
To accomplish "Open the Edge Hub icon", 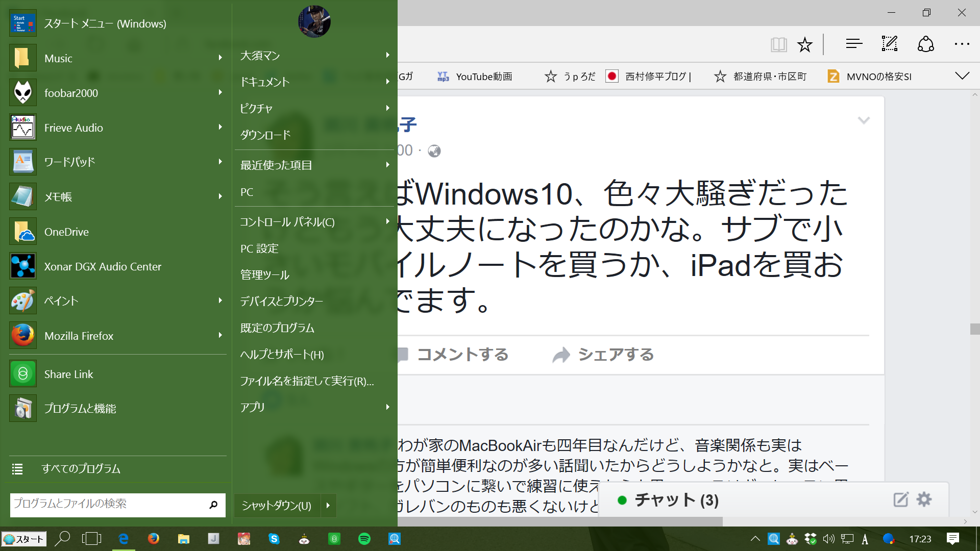I will (x=854, y=44).
